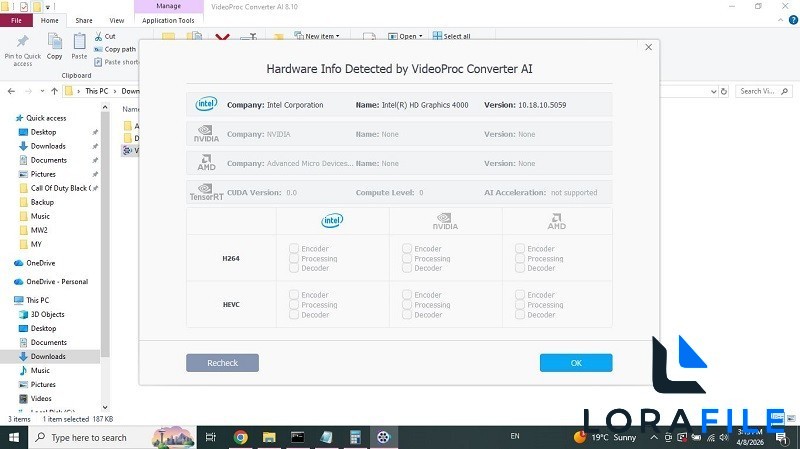Launch Google Chrome from the taskbar
The width and height of the screenshot is (800, 449).
240,437
